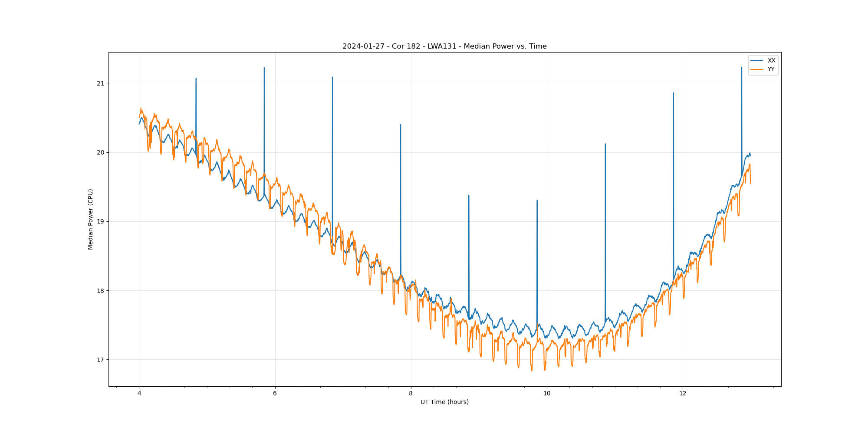Click the blue XX legend line sample
This screenshot has width=868, height=434.
tap(757, 61)
